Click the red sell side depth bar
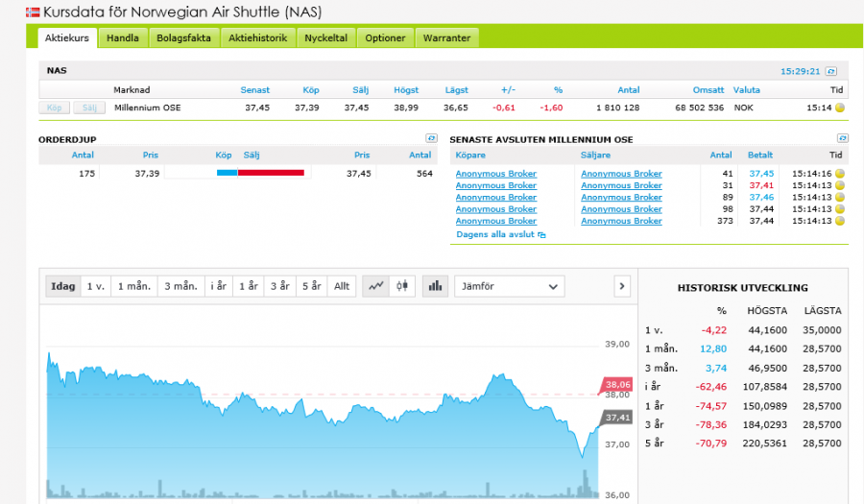 click(x=271, y=173)
